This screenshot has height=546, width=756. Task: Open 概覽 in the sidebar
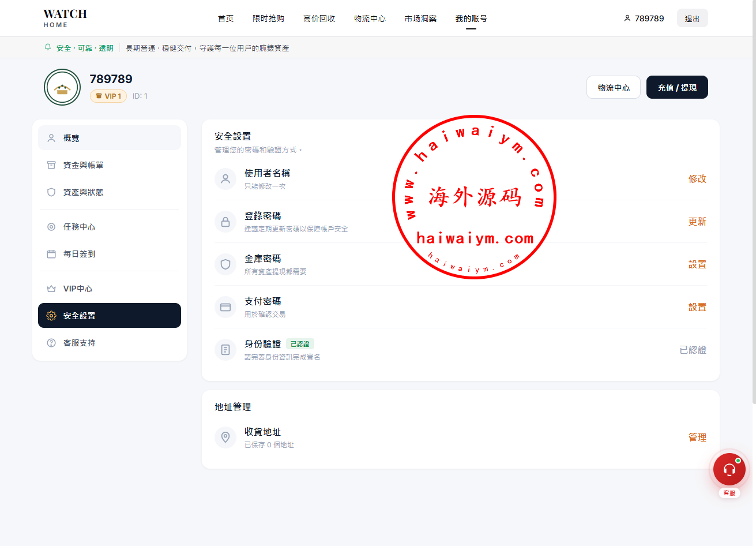(x=110, y=138)
